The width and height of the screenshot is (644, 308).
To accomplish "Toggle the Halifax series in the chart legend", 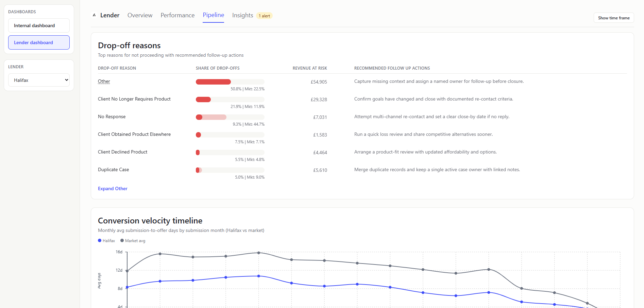I will (x=106, y=240).
